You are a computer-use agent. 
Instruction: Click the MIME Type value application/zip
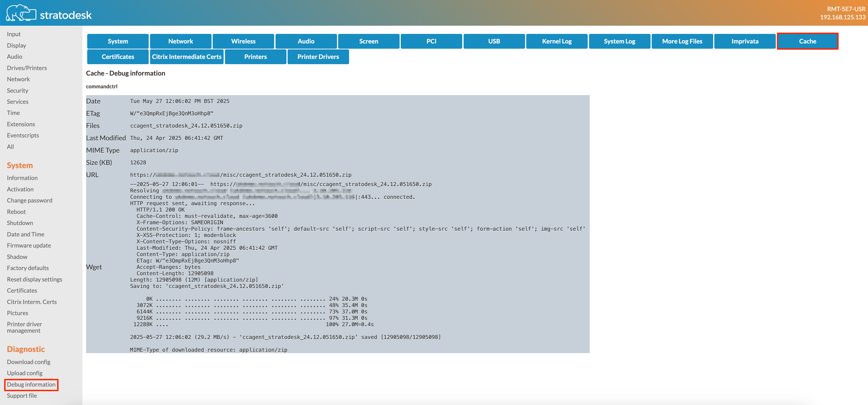pyautogui.click(x=154, y=150)
